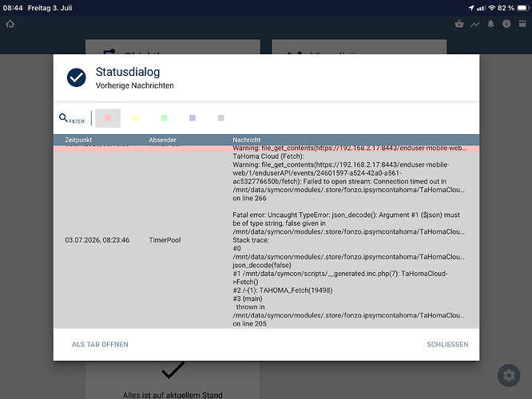The image size is (532, 399).
Task: Click the 'on line 266' text
Action: [x=249, y=199]
